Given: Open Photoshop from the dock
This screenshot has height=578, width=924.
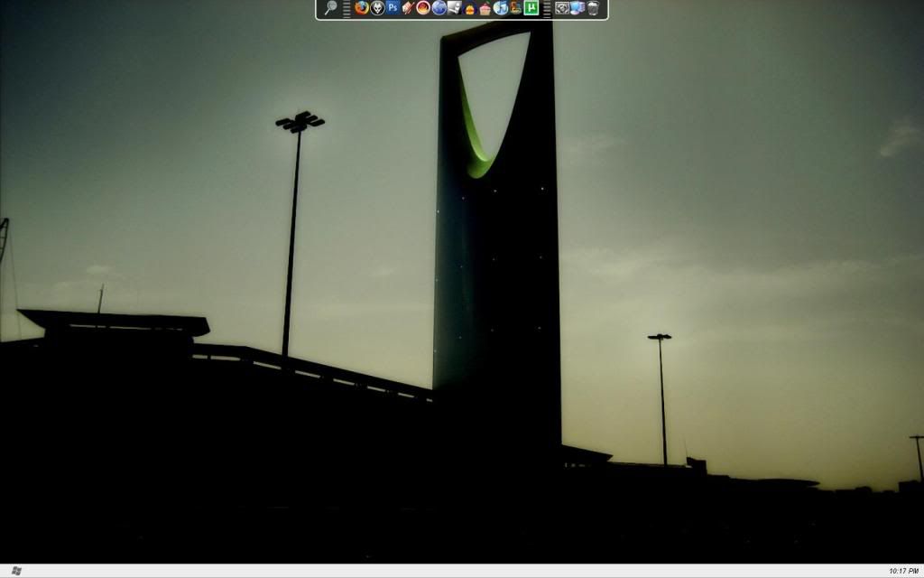Looking at the screenshot, I should click(393, 8).
